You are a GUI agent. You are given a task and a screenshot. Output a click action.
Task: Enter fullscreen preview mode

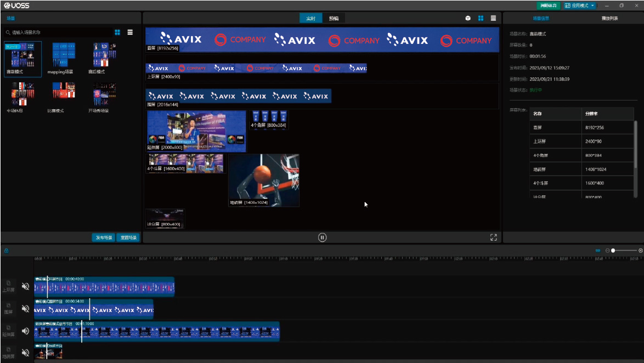493,237
